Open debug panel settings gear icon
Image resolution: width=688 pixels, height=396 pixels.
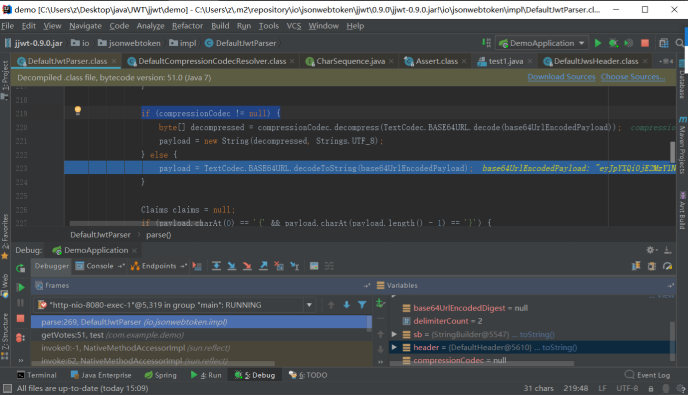[650, 250]
